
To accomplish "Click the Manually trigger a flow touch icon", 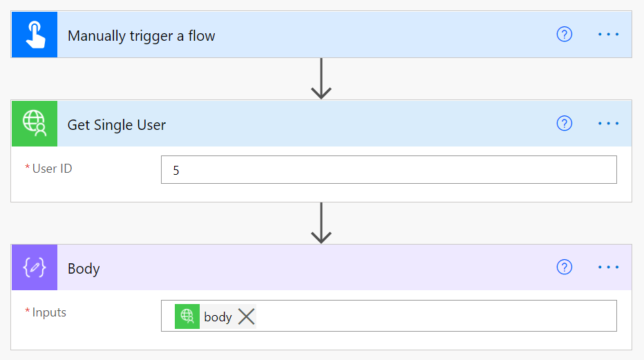I will tap(35, 35).
